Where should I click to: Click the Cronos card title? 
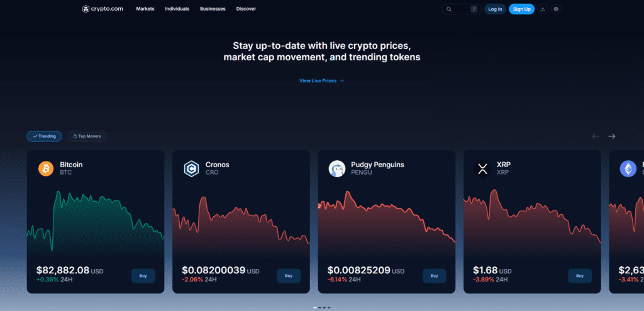(x=217, y=165)
